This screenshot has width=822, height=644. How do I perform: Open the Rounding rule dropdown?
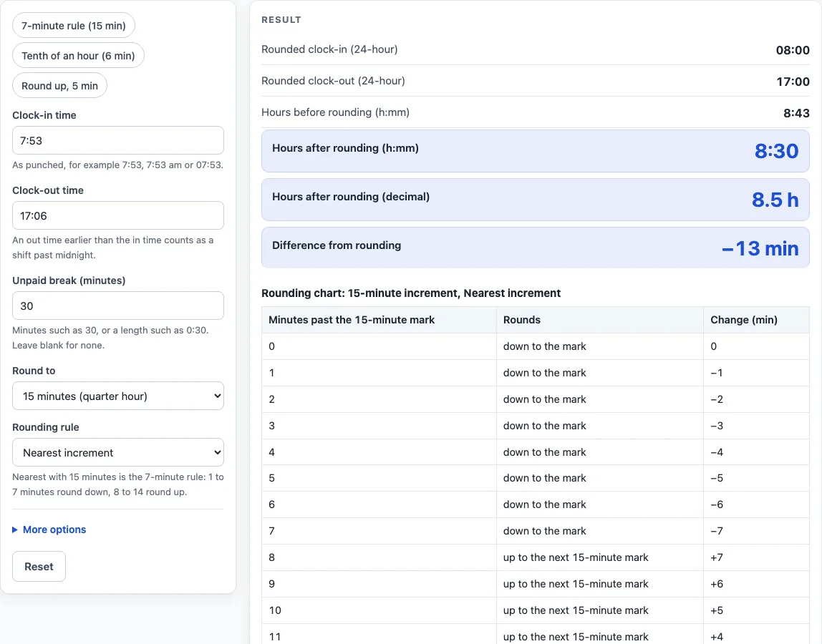click(x=118, y=452)
